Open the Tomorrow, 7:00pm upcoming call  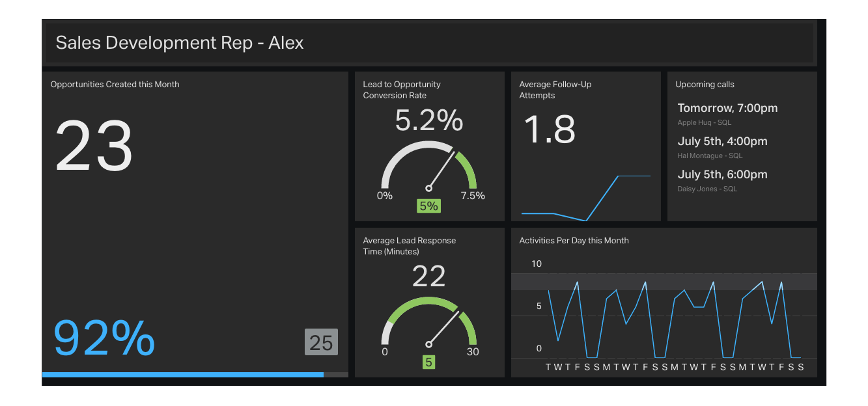(x=727, y=114)
